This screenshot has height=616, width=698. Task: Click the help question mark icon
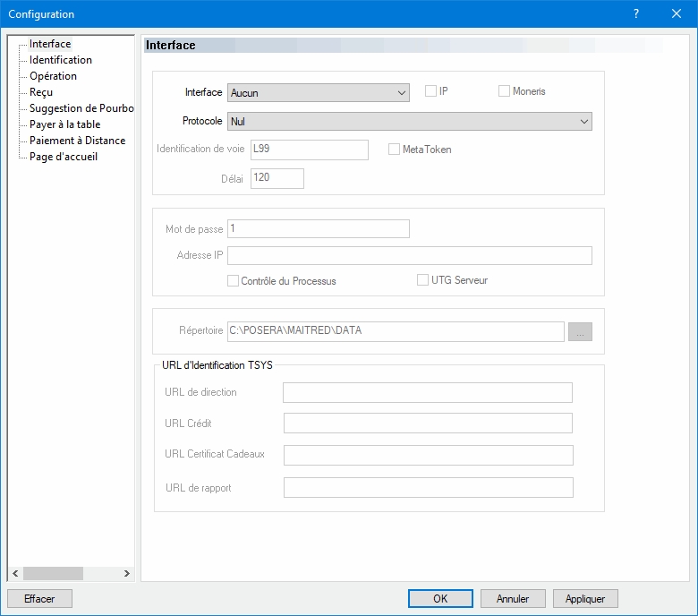pyautogui.click(x=635, y=14)
